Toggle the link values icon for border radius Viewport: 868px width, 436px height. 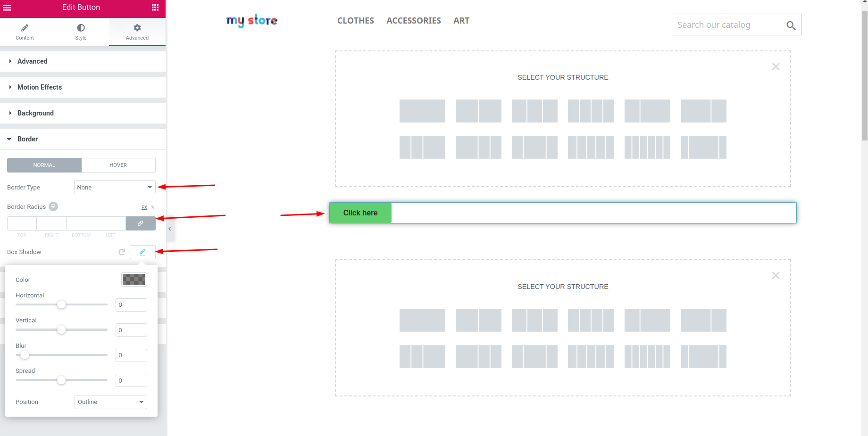(x=141, y=223)
